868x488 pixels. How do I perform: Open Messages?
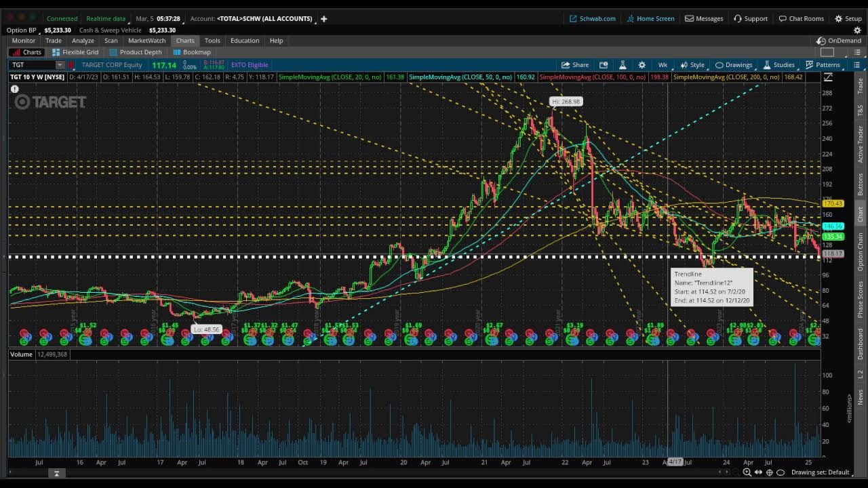pyautogui.click(x=704, y=18)
